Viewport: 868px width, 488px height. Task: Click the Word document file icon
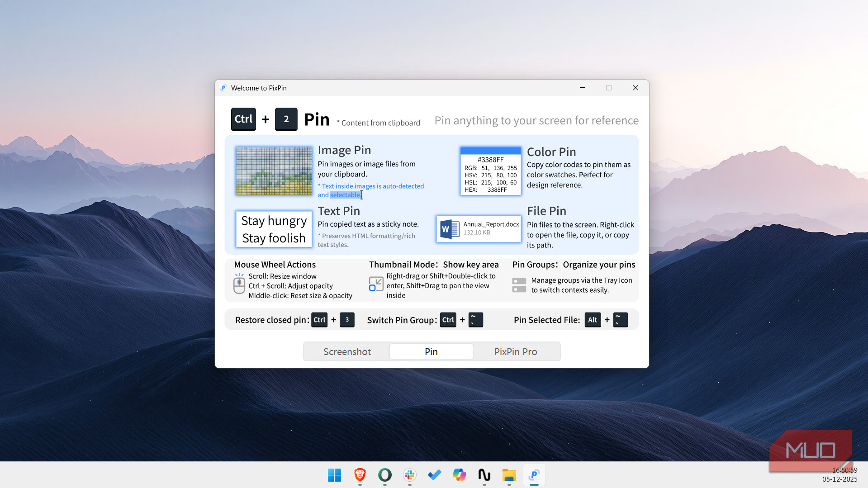tap(450, 229)
